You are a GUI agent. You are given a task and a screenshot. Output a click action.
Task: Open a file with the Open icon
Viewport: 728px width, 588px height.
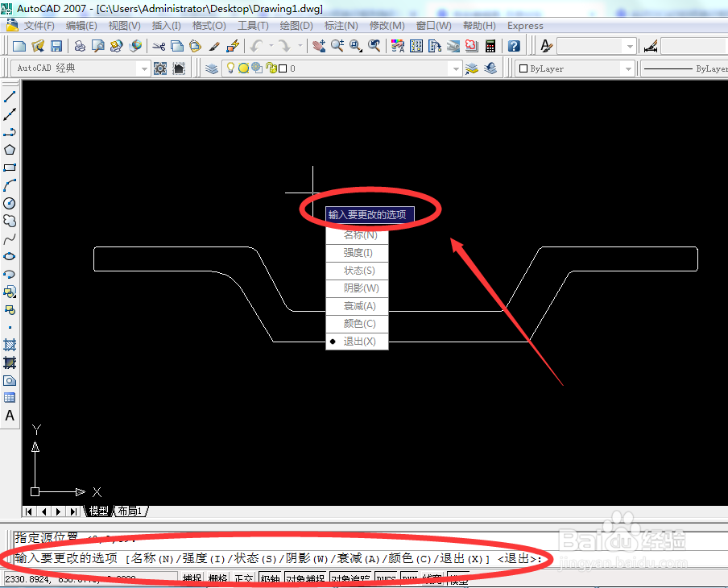(38, 46)
